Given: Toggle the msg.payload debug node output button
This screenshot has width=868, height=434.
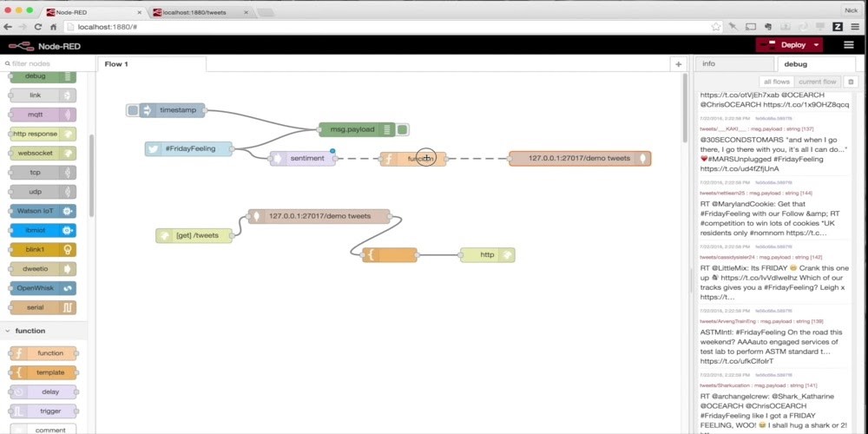Looking at the screenshot, I should (x=404, y=129).
